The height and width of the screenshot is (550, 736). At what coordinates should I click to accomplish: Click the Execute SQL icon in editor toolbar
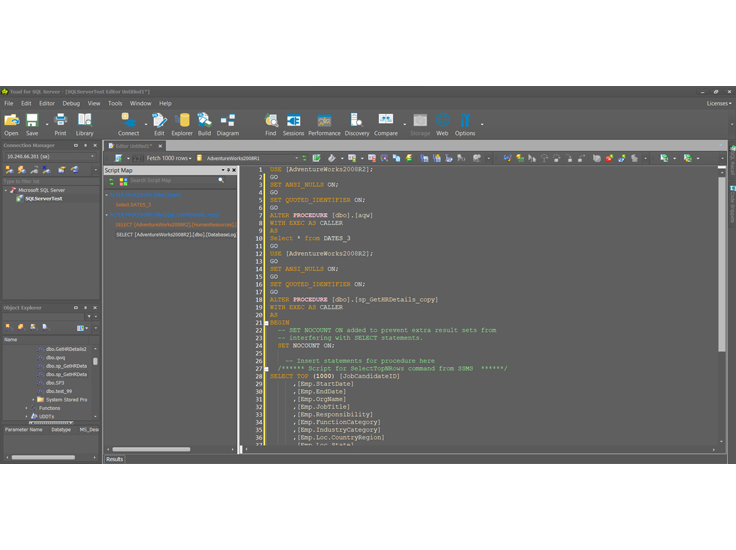pyautogui.click(x=118, y=158)
